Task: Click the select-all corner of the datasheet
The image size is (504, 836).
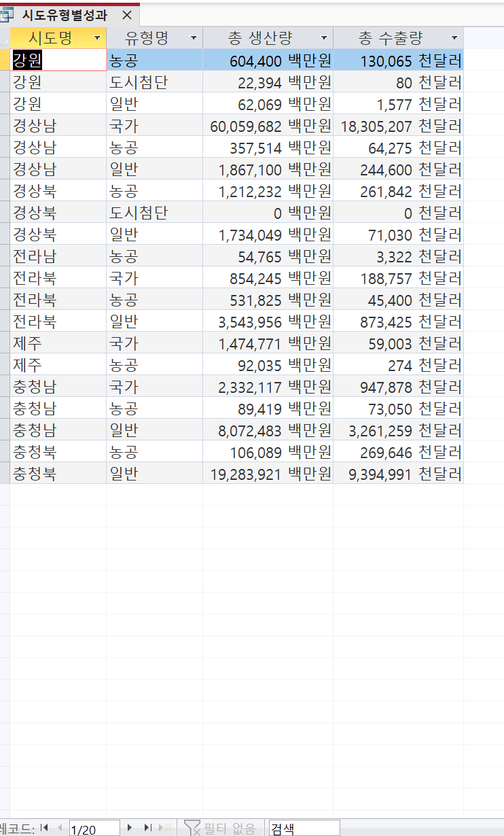Action: click(x=5, y=37)
